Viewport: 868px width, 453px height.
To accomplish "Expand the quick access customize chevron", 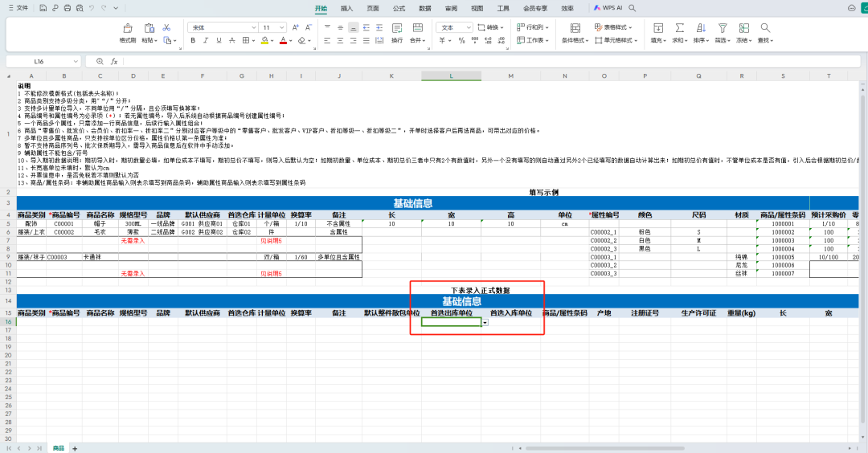I will (116, 8).
